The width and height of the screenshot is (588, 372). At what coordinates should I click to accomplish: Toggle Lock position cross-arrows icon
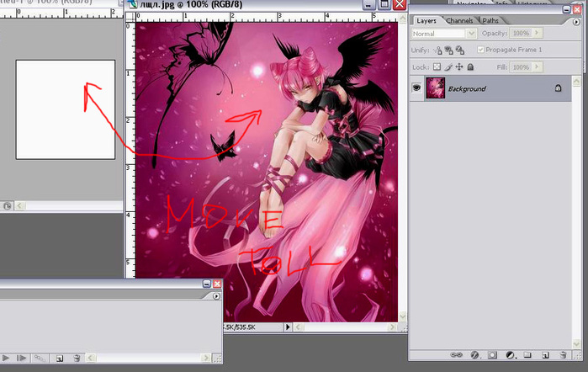point(459,66)
